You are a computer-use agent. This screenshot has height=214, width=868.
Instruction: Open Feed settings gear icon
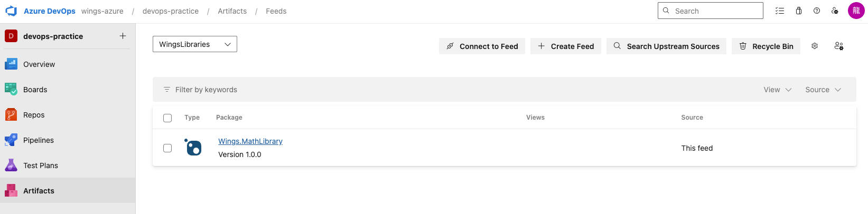tap(815, 46)
